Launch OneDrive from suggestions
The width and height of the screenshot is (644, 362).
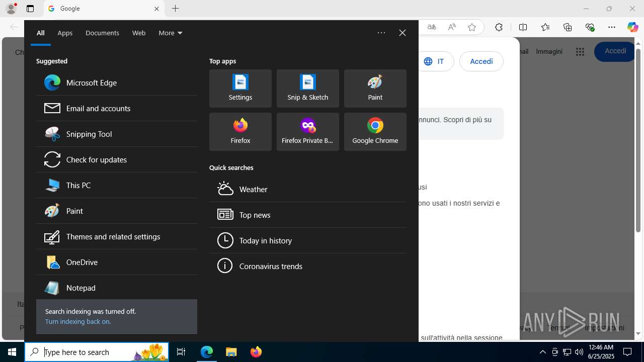[117, 262]
